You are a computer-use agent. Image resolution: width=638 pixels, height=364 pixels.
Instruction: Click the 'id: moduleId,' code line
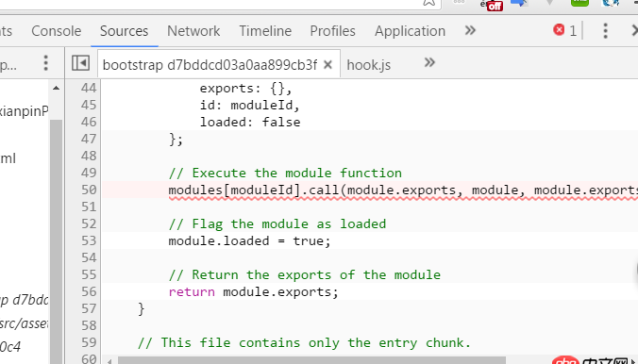(x=250, y=106)
